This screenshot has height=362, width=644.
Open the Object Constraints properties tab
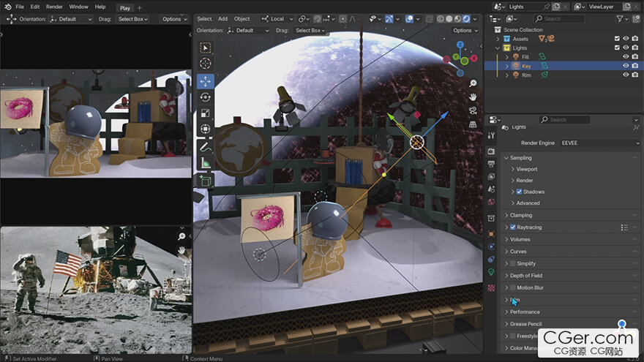[491, 260]
